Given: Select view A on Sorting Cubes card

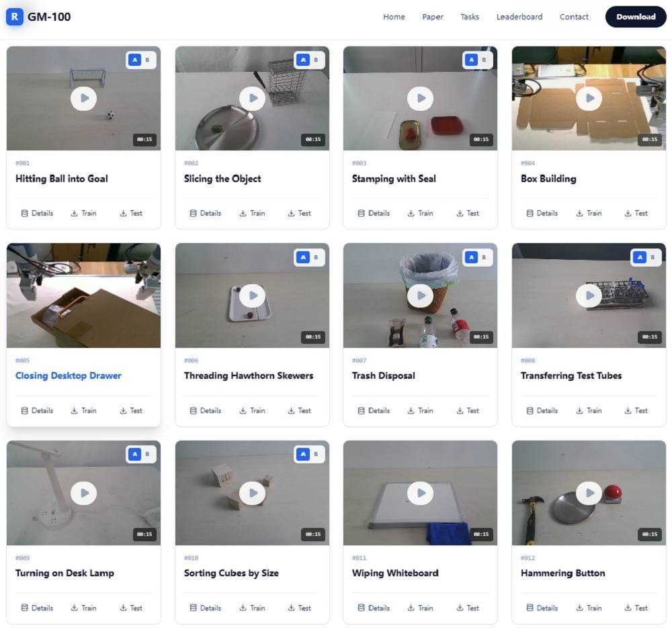Looking at the screenshot, I should (303, 455).
